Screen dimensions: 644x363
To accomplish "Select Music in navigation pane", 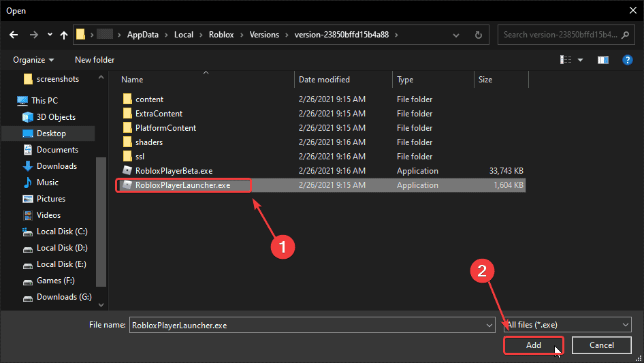I will click(47, 183).
